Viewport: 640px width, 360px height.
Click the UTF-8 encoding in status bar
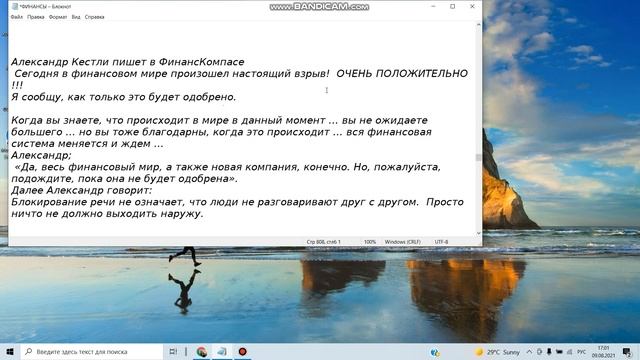pyautogui.click(x=441, y=242)
